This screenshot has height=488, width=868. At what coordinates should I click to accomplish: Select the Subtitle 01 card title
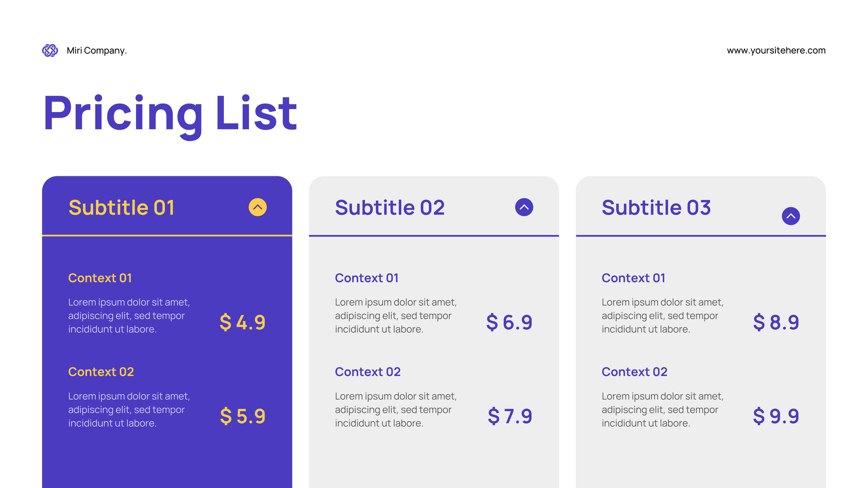coord(121,208)
